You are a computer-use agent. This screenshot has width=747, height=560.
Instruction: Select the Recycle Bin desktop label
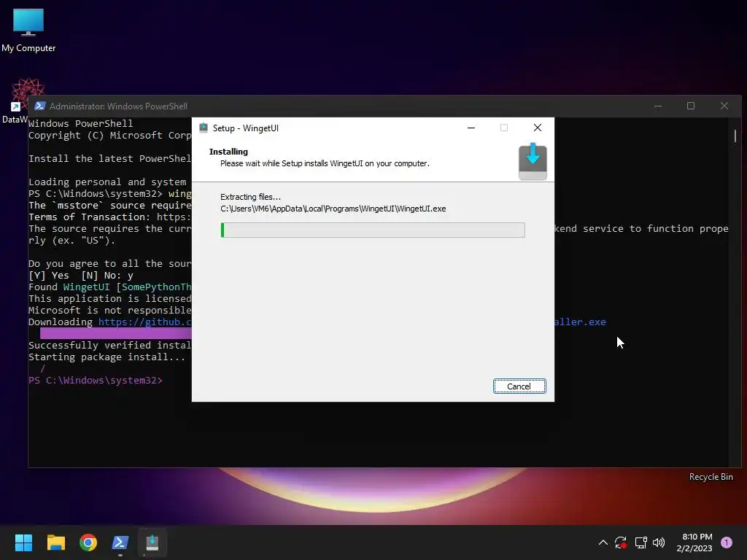[711, 477]
